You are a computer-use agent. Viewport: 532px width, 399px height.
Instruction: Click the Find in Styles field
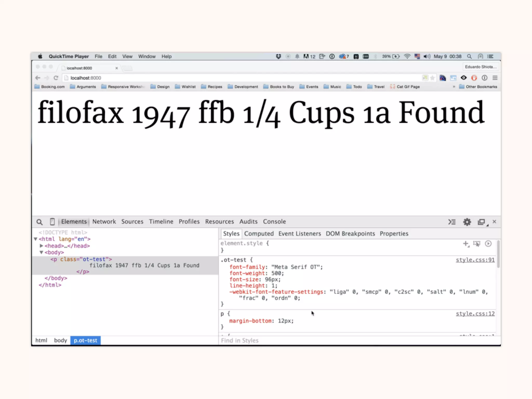click(360, 340)
